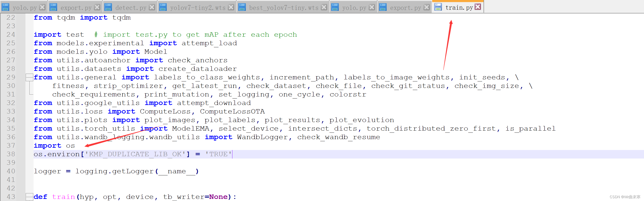Viewport: 644px width, 201px height.
Task: Click the disk icon on yolov7-tiny2.wts tab
Action: click(x=163, y=7)
